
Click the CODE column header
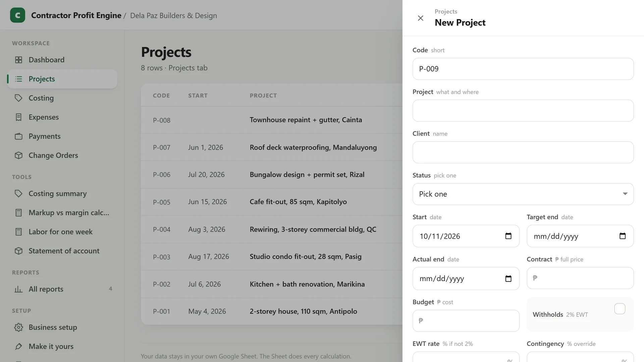[161, 96]
